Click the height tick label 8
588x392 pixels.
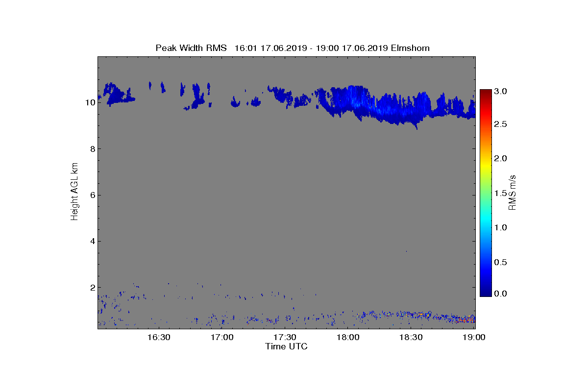tap(92, 149)
